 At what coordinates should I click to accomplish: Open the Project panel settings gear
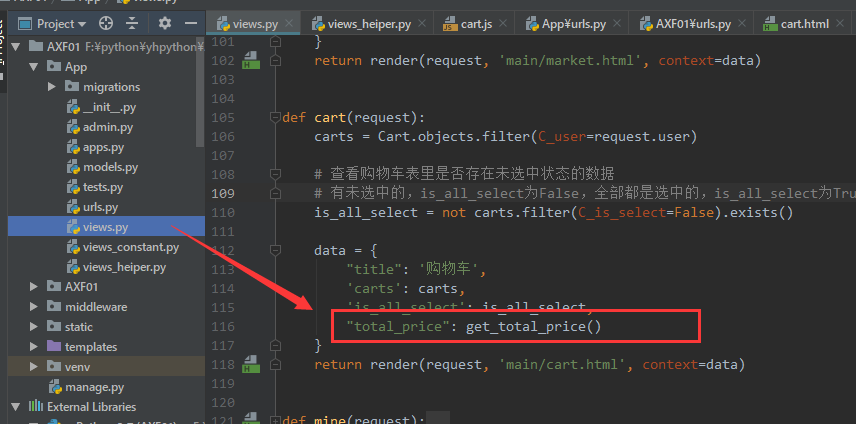pos(164,23)
